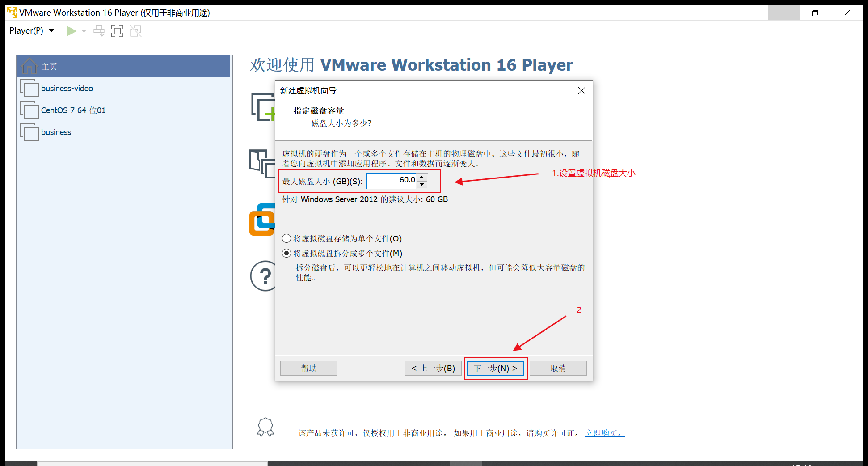The height and width of the screenshot is (466, 868).
Task: Expand the power options dropdown arrow
Action: pos(84,31)
